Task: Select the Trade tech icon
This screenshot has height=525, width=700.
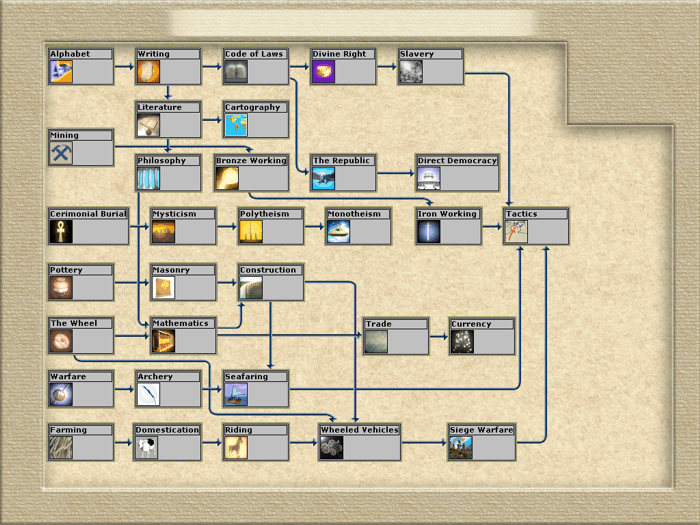Action: (x=376, y=342)
